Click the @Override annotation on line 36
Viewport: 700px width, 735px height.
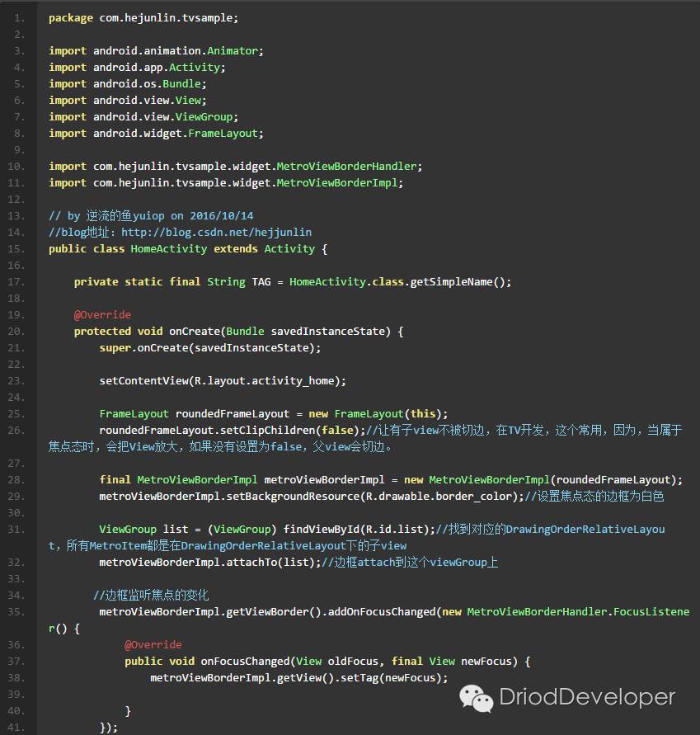(x=153, y=645)
